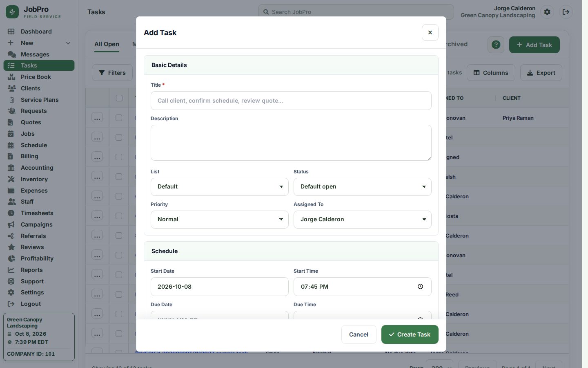Open the Inventory tools icon

(x=11, y=179)
